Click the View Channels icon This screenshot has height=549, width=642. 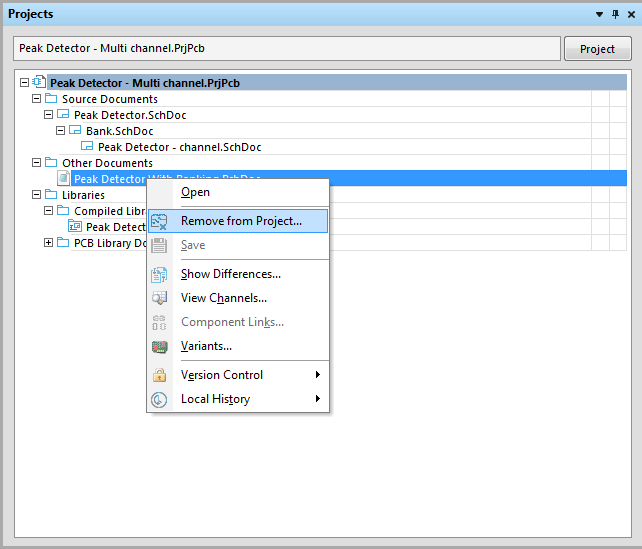click(159, 298)
